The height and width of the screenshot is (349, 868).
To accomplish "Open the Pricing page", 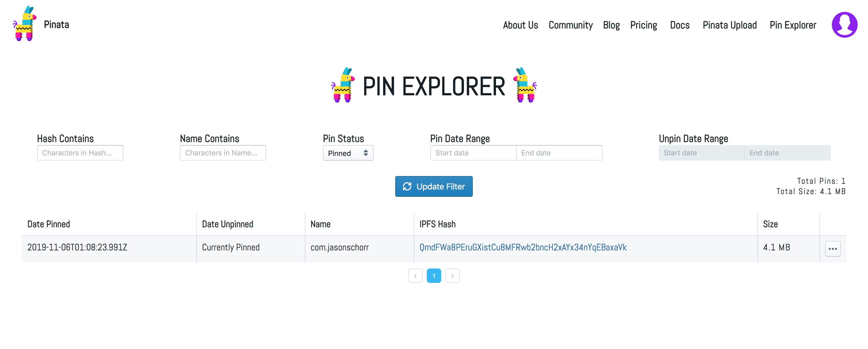I will coord(643,25).
